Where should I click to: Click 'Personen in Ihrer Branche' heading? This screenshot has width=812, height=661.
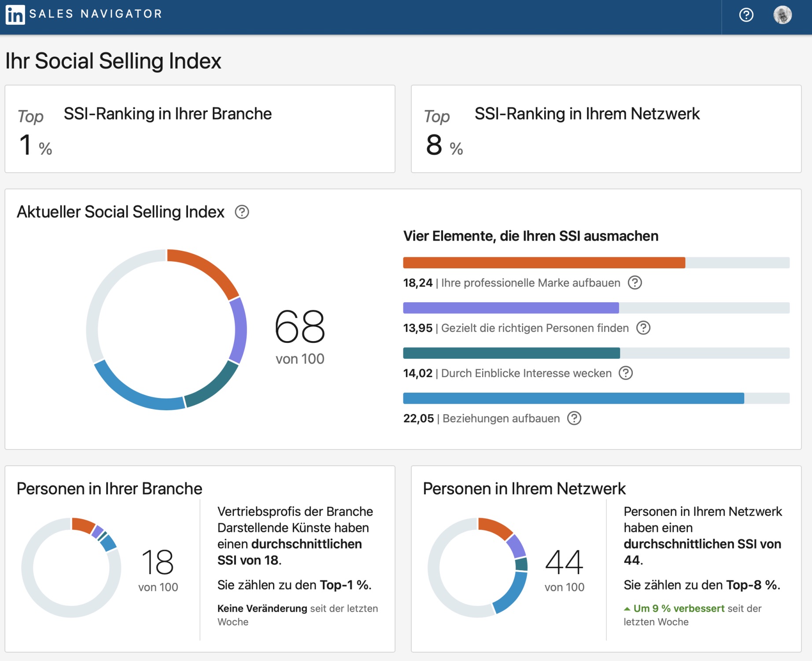tap(109, 489)
